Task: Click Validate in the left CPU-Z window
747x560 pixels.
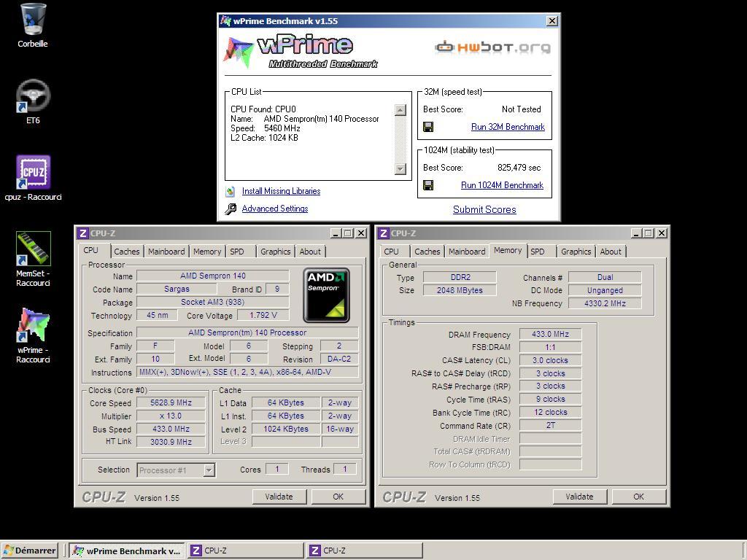Action: pos(279,497)
